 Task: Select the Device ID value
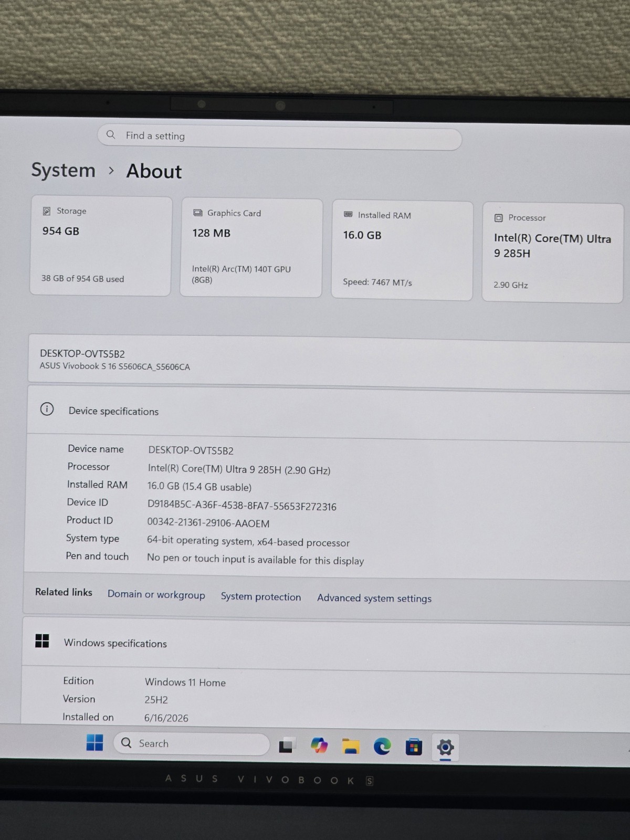[242, 506]
